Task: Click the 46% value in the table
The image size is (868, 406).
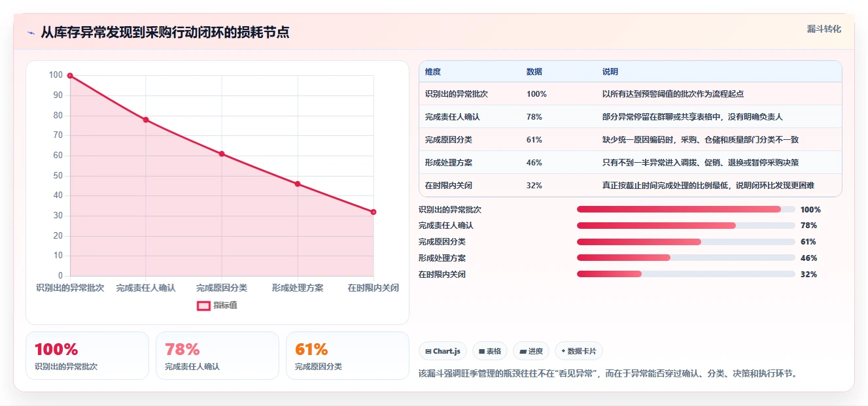Action: [534, 163]
